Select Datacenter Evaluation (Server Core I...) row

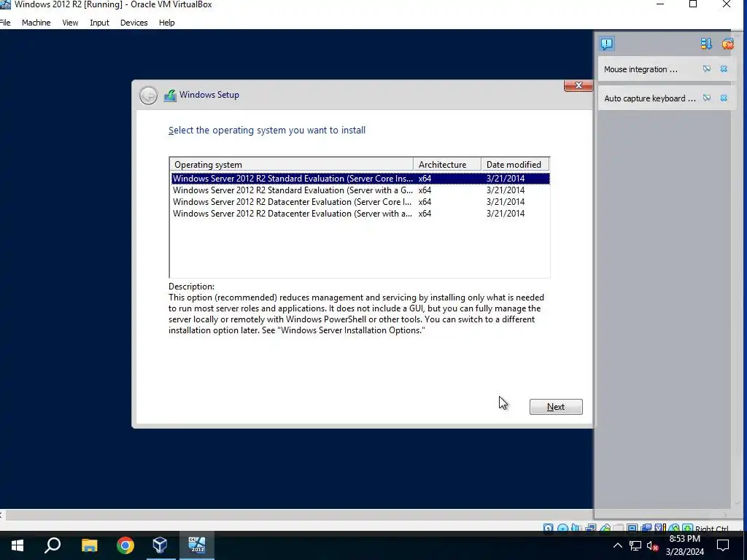pyautogui.click(x=360, y=202)
